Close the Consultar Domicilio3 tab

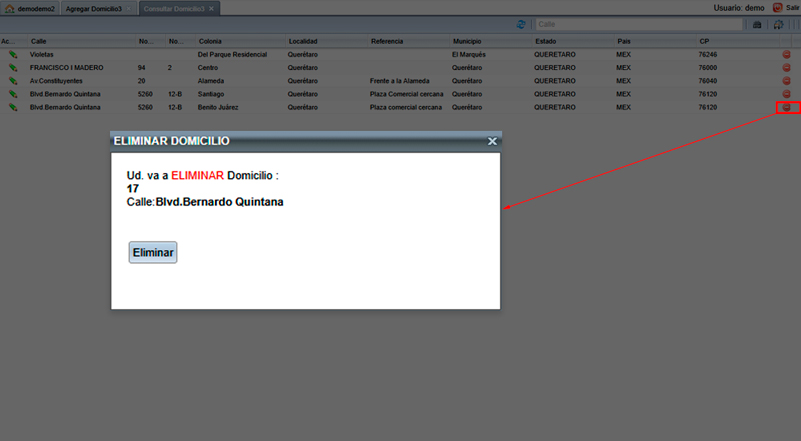coord(211,7)
